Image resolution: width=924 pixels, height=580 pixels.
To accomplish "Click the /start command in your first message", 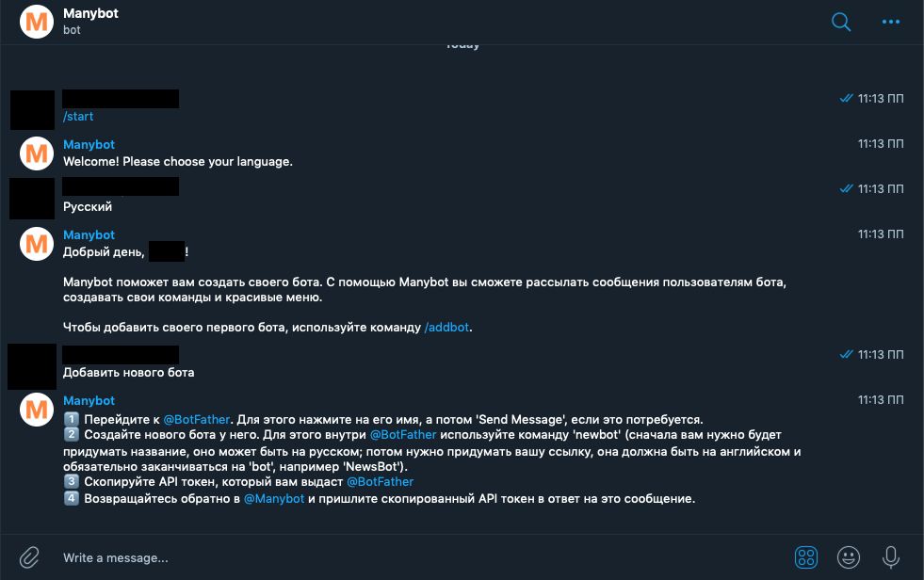I will point(77,116).
